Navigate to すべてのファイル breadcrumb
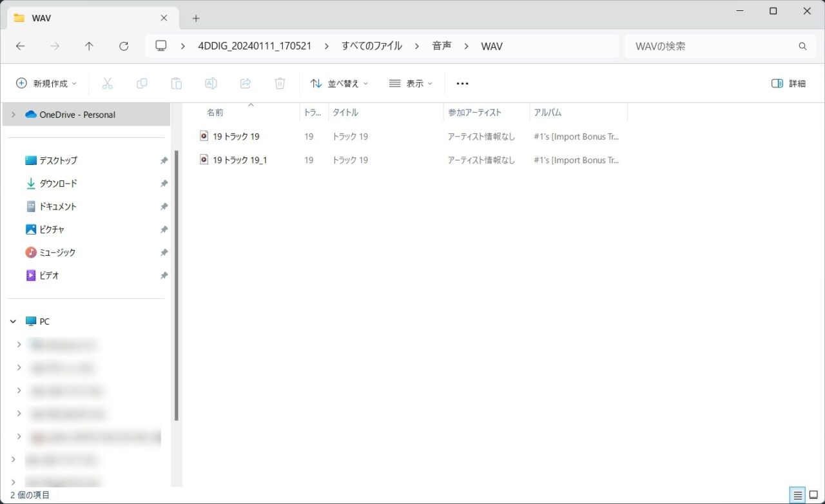This screenshot has height=504, width=825. (x=372, y=46)
